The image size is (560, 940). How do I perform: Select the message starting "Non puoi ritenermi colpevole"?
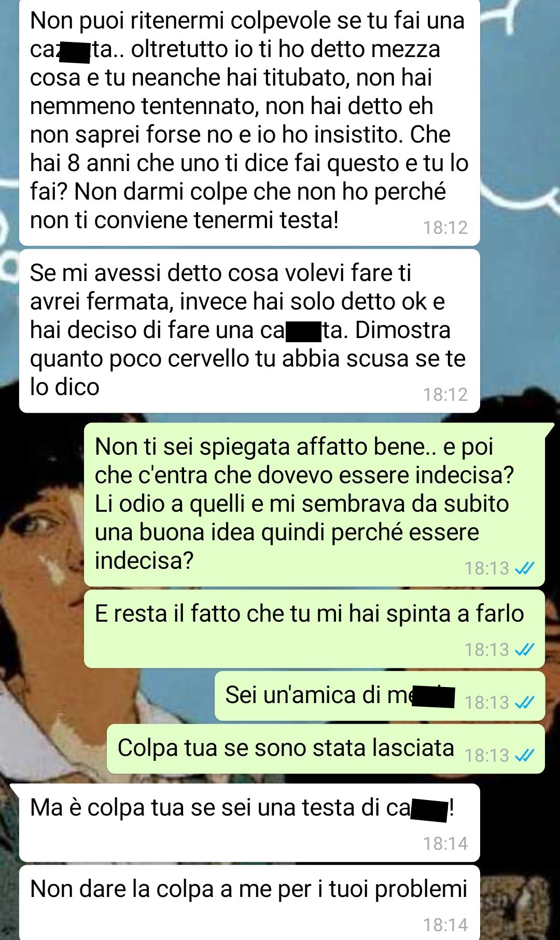pyautogui.click(x=249, y=122)
